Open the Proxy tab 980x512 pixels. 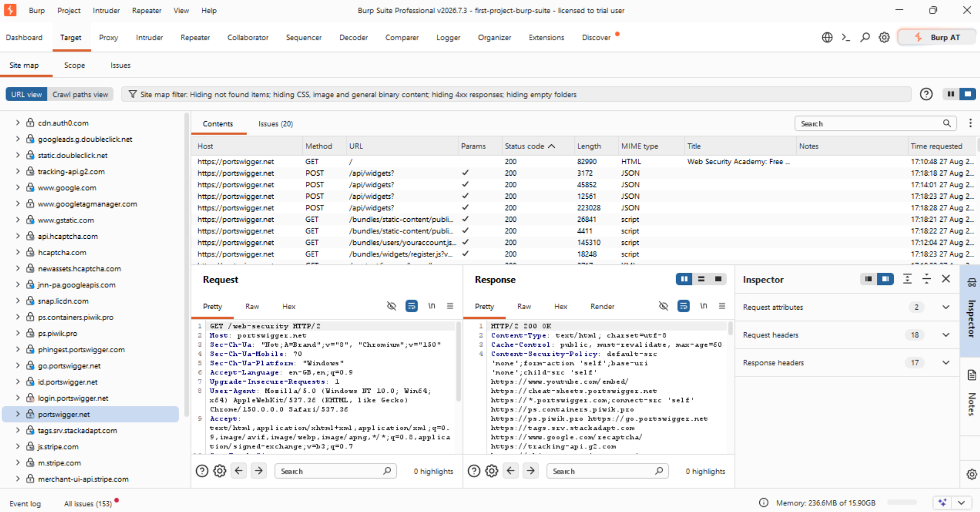108,37
